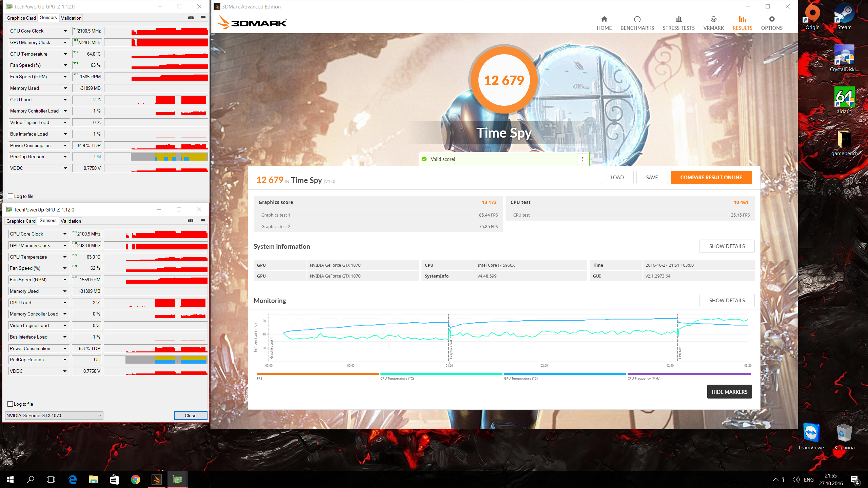Go to 3DMark Benchmarks section
The height and width of the screenshot is (488, 868).
pos(637,23)
